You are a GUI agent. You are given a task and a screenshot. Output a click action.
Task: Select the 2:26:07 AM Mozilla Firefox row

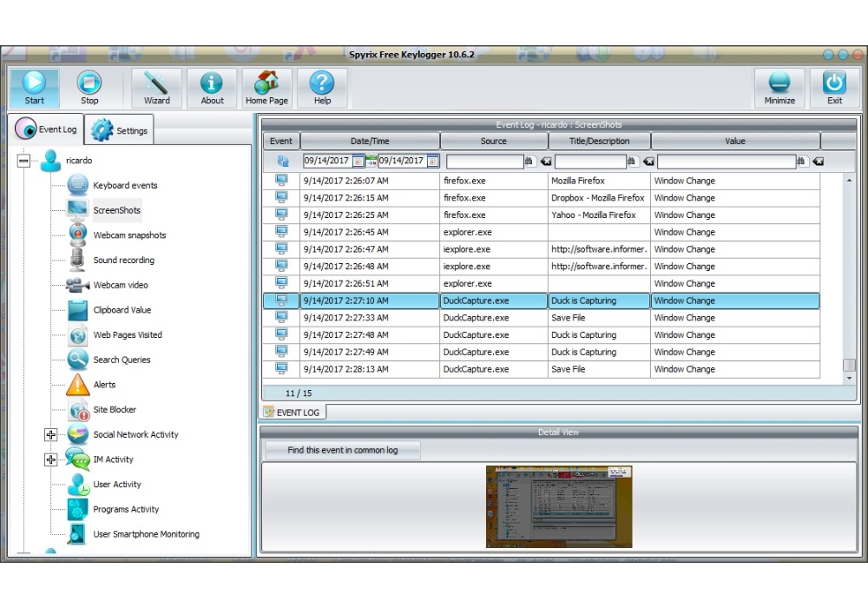(541, 181)
